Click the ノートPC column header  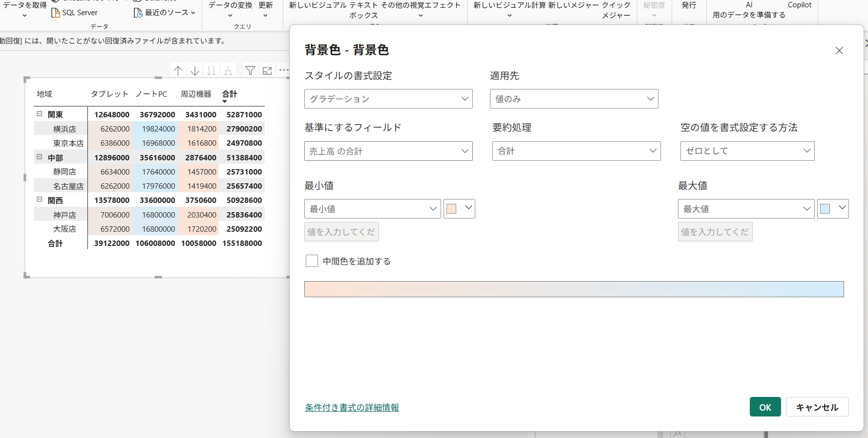[151, 94]
